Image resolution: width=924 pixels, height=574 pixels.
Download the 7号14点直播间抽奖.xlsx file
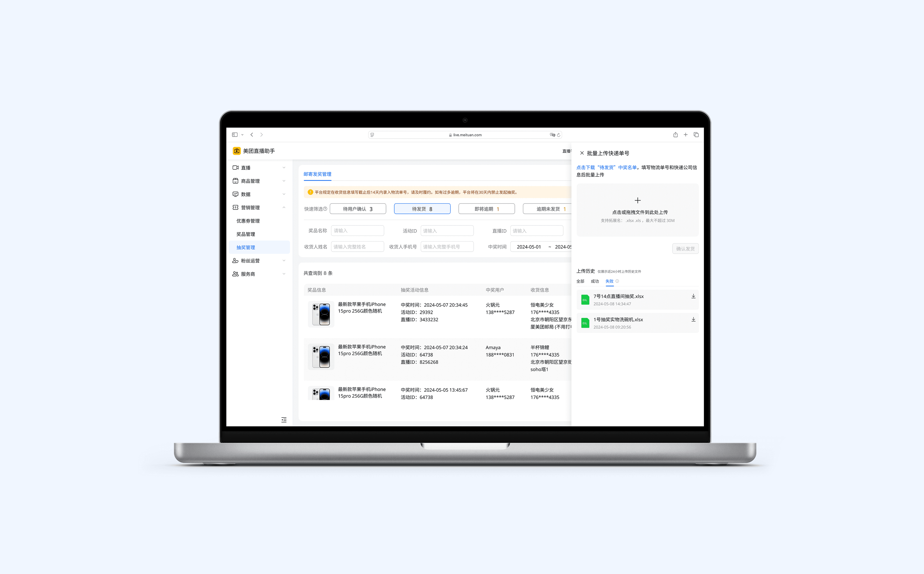click(x=693, y=296)
